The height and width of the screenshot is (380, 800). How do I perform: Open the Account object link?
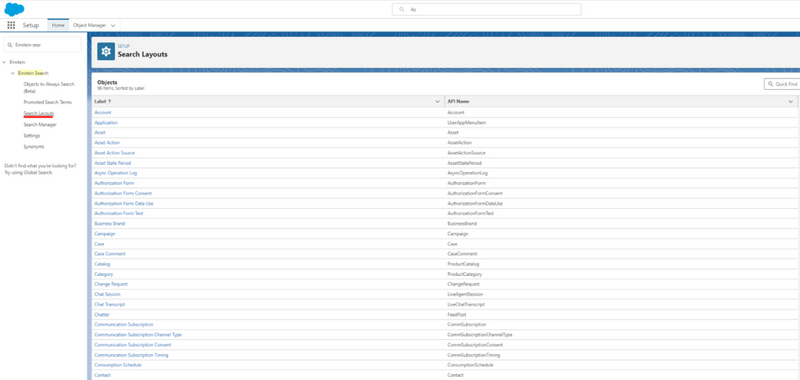(x=103, y=112)
